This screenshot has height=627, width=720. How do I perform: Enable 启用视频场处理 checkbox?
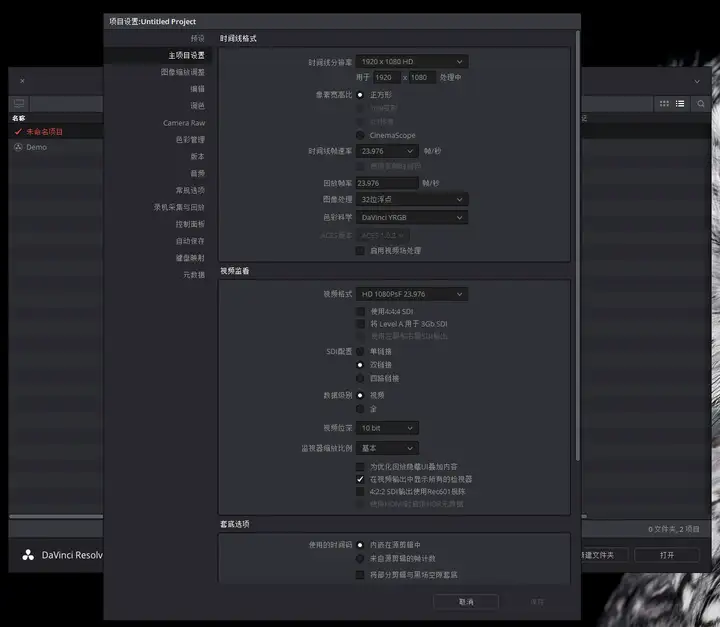360,251
